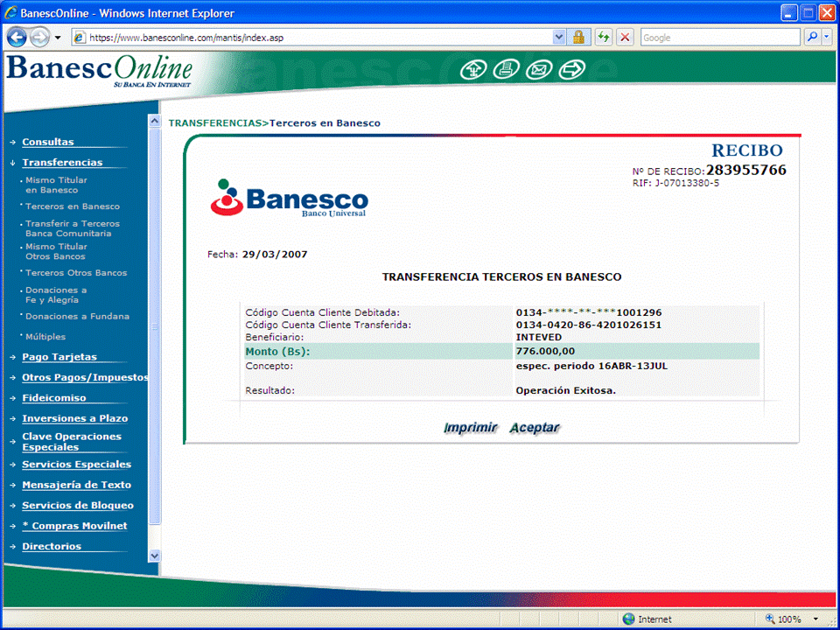The height and width of the screenshot is (630, 840).
Task: Click the Aceptar button
Action: [x=534, y=428]
